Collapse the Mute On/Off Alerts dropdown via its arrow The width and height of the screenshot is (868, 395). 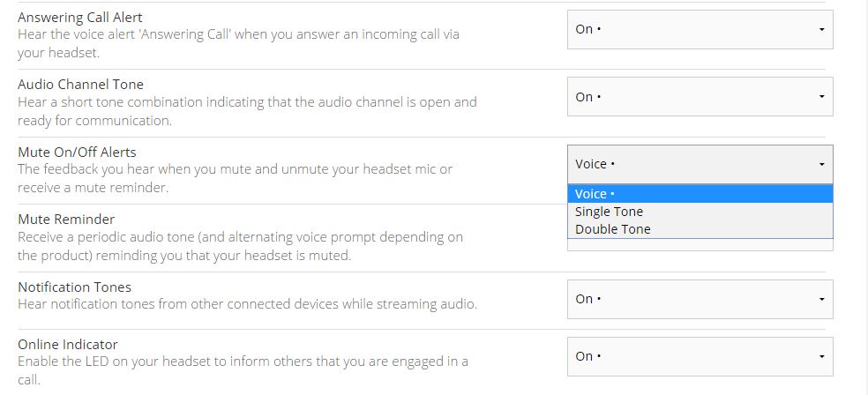(821, 164)
